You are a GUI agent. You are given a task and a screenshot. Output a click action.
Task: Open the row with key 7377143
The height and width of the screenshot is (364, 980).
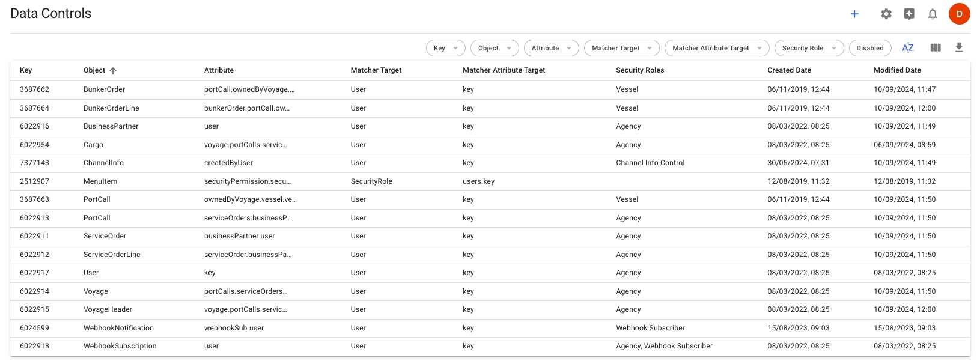click(35, 163)
